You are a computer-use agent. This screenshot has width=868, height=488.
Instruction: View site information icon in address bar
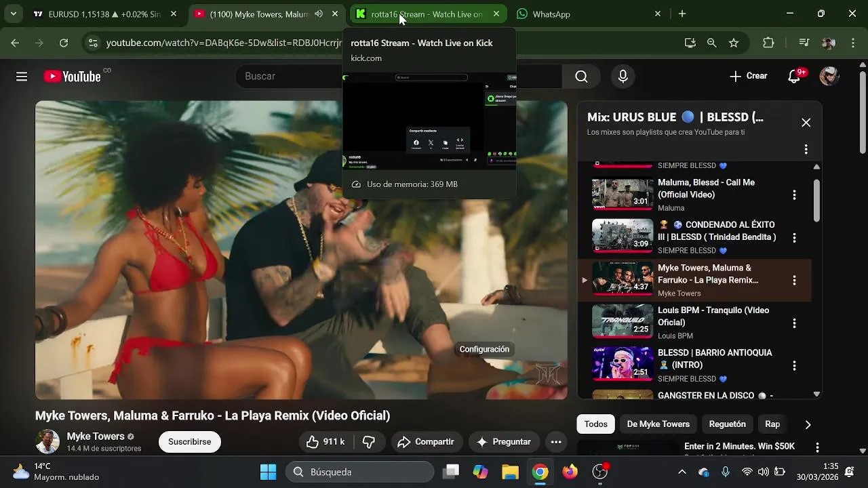[93, 43]
